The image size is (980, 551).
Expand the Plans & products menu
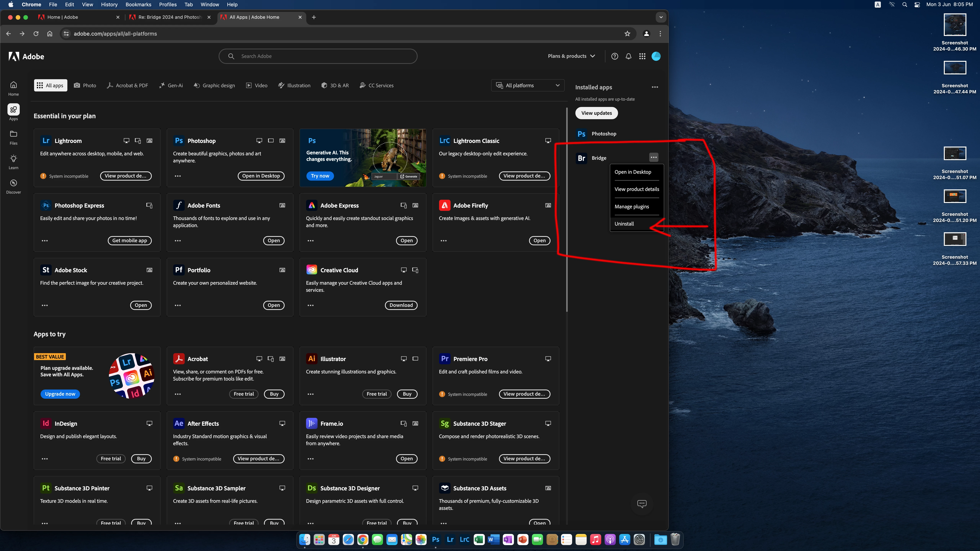point(571,56)
